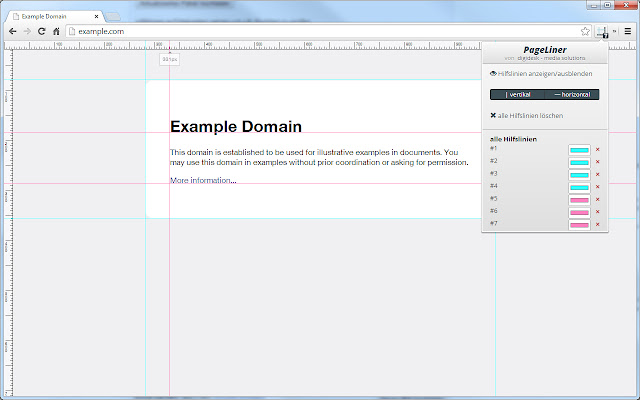The height and width of the screenshot is (400, 640).
Task: Delete guide line #7 with red x
Action: click(597, 224)
